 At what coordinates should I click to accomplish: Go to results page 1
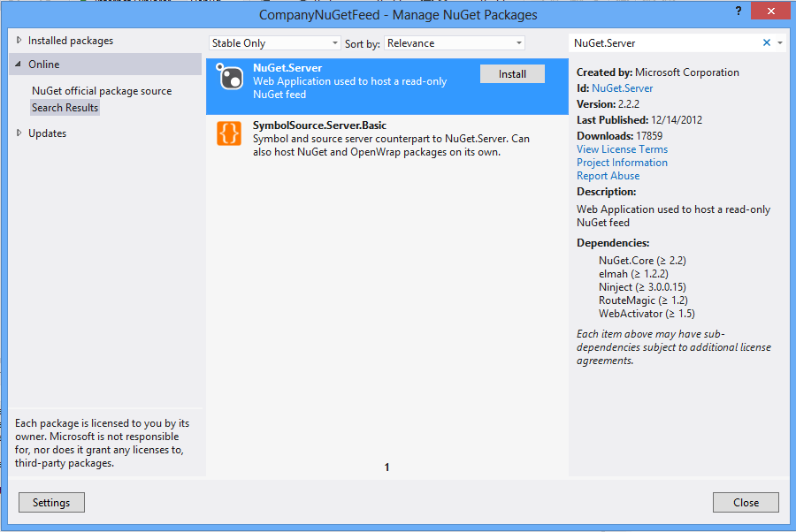click(387, 467)
